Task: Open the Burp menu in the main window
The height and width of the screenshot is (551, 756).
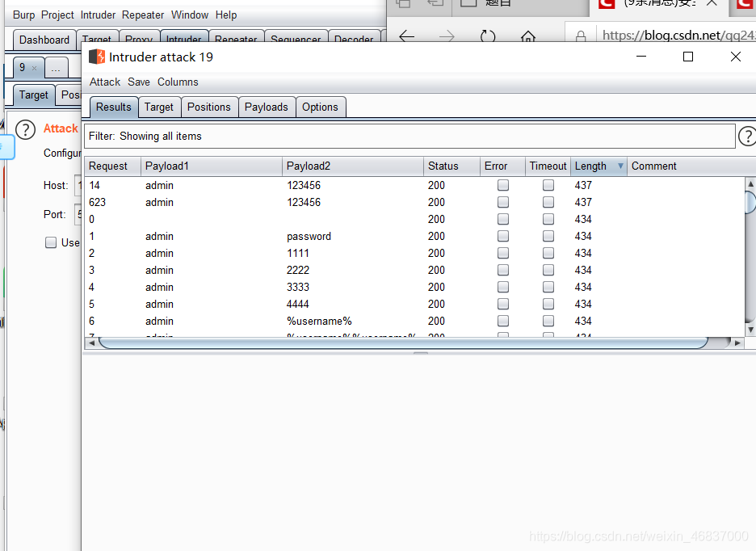Action: (x=23, y=15)
